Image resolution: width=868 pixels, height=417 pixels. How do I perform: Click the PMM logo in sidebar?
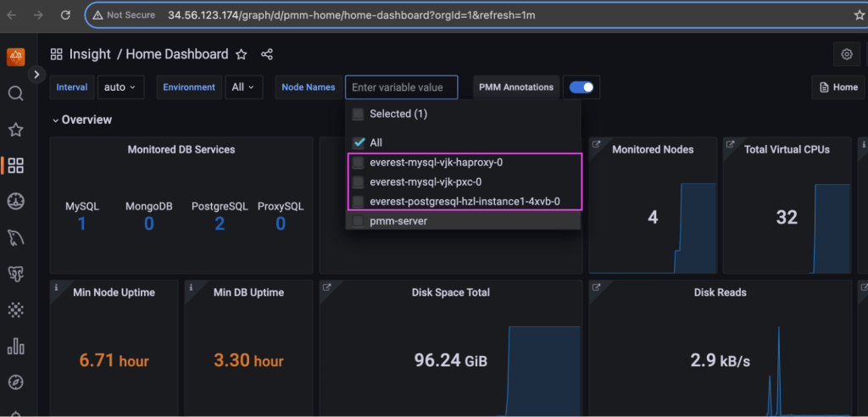tap(16, 57)
